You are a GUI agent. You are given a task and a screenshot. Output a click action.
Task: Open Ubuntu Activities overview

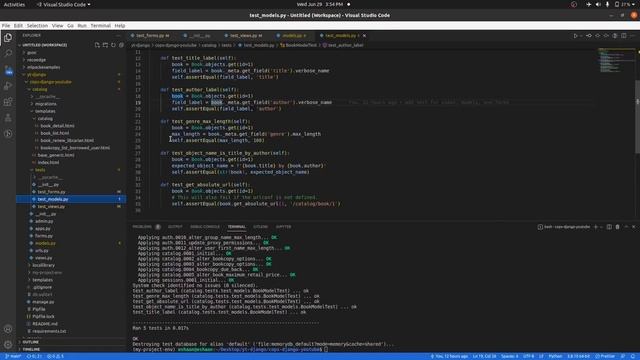[x=14, y=4]
